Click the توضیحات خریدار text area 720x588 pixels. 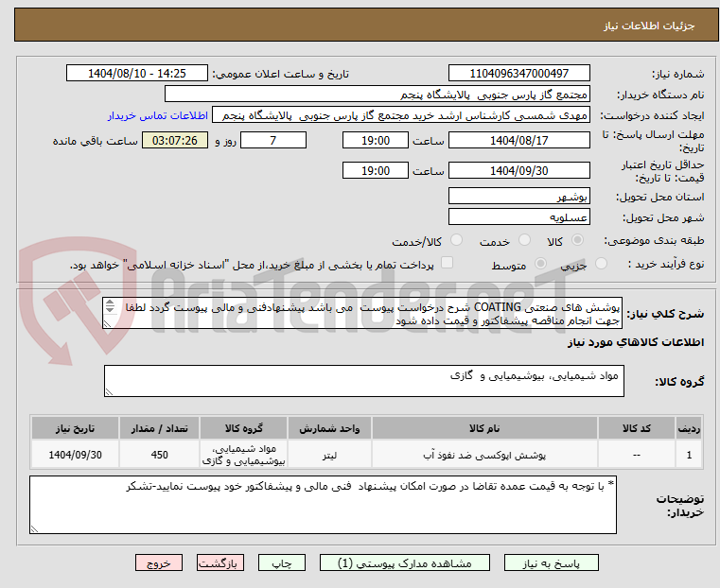click(x=323, y=505)
